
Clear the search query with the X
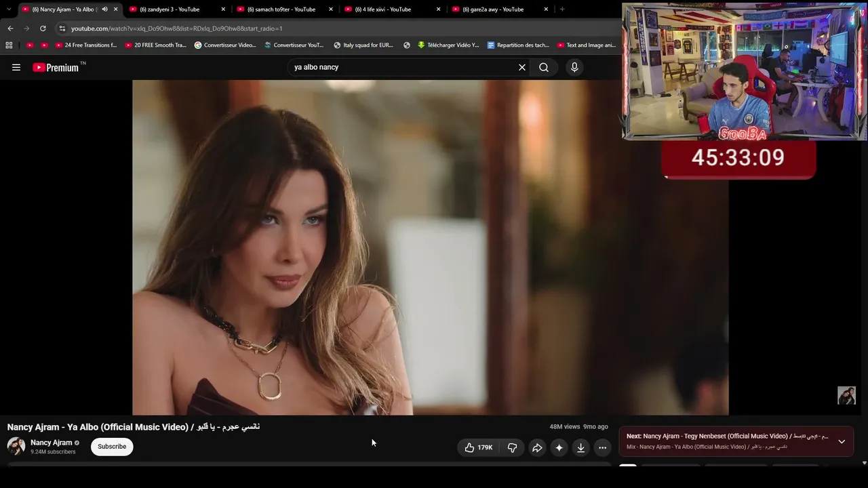coord(522,67)
